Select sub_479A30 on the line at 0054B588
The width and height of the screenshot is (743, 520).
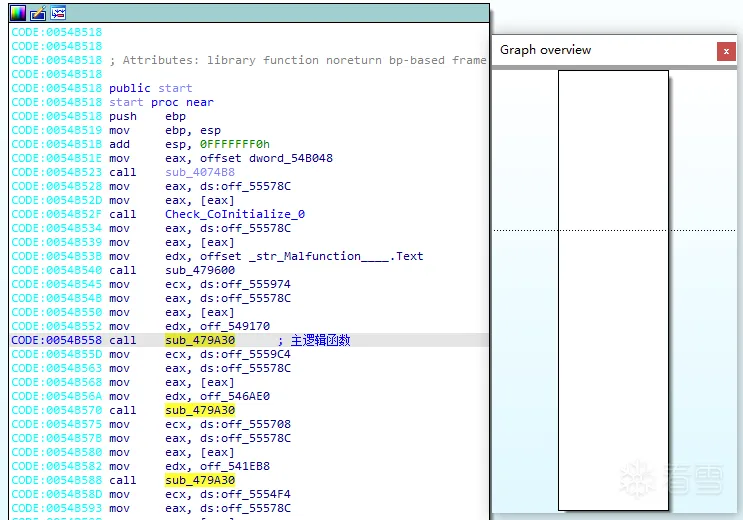pos(200,480)
